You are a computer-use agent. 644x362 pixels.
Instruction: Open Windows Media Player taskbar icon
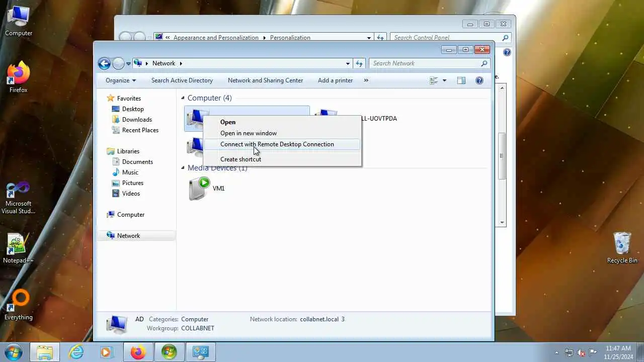pyautogui.click(x=106, y=352)
